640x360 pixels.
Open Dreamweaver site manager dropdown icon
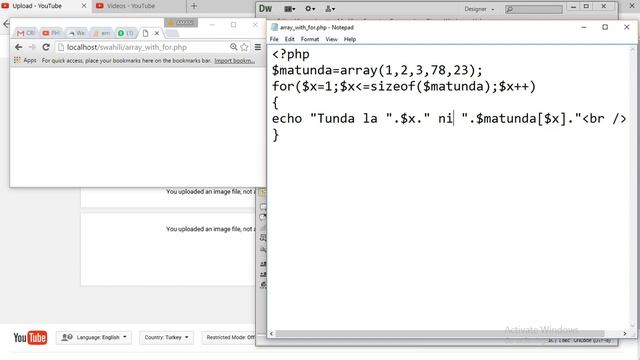pos(330,9)
